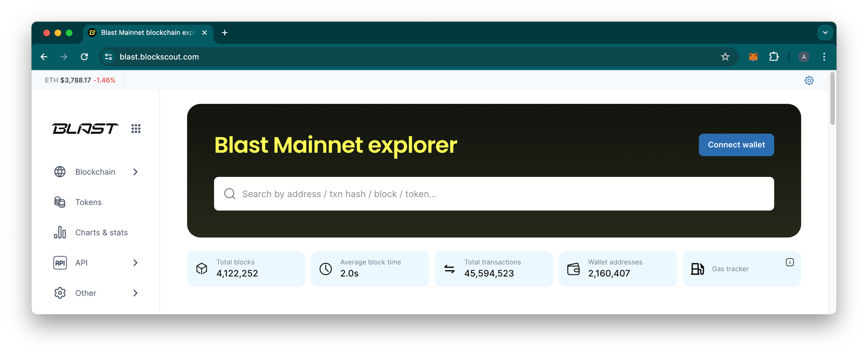This screenshot has height=356, width=868.
Task: Click the Total transactions arrows icon
Action: coord(450,269)
